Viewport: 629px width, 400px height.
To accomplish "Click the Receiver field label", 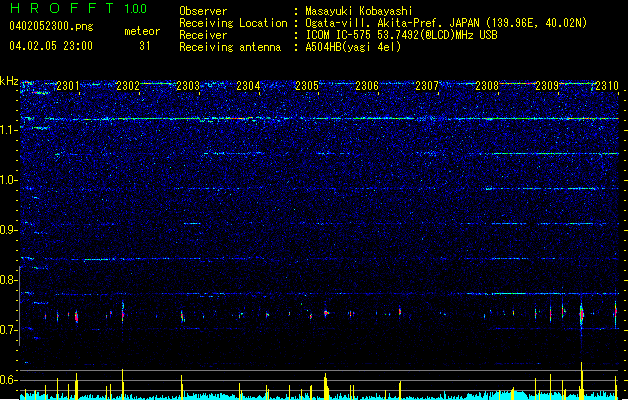I will coord(203,35).
